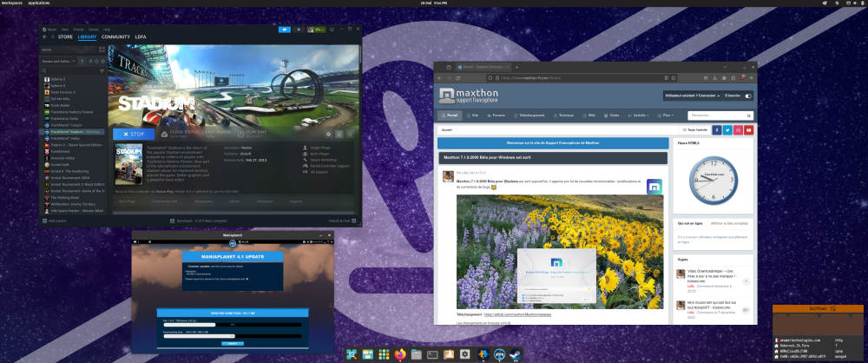Open 'Utilisateur existant ? Connexion' dropdown

(x=690, y=96)
